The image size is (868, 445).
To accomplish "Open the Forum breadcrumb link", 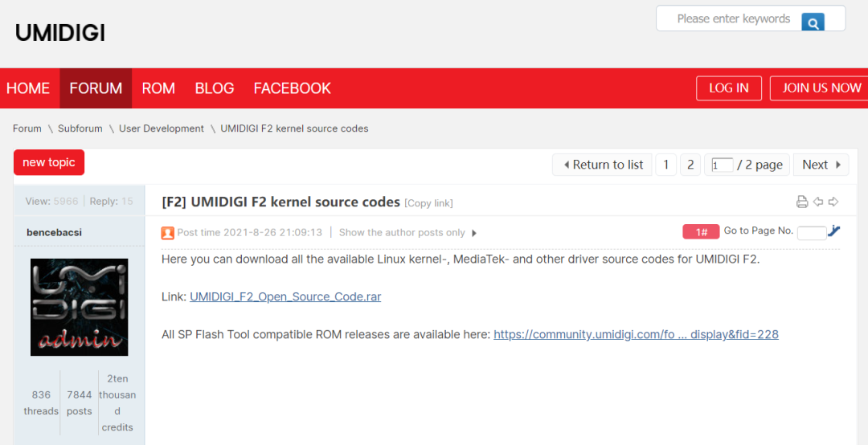I will click(27, 129).
